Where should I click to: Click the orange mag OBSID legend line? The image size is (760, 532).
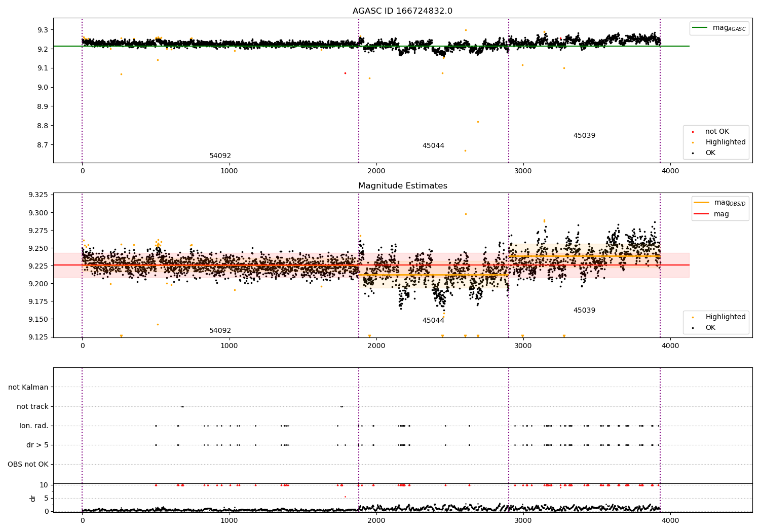[702, 203]
